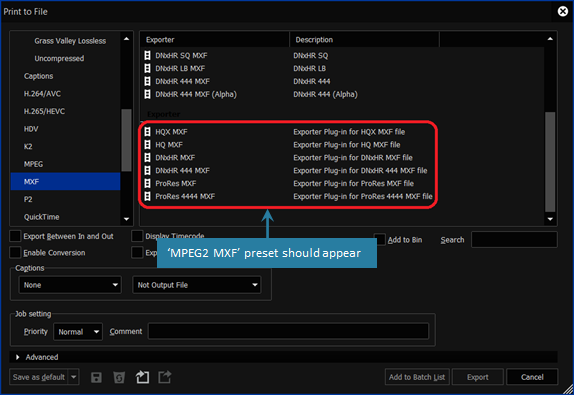Click the import preset icon

click(142, 377)
